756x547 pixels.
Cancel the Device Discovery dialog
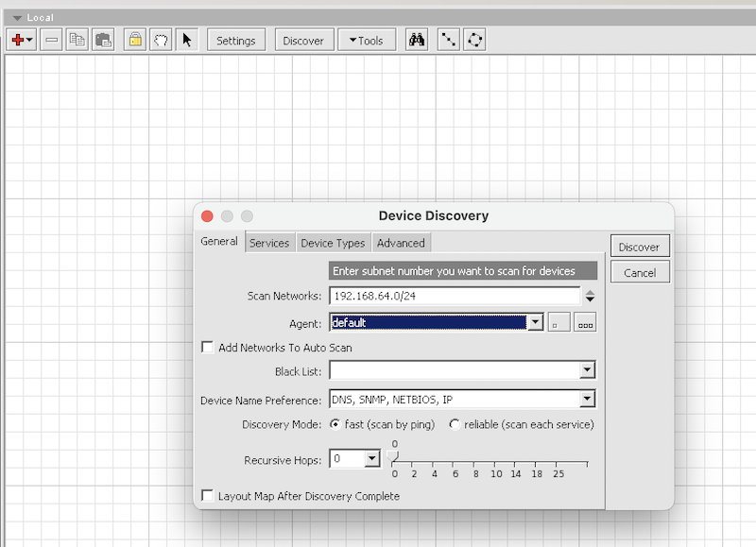click(640, 272)
